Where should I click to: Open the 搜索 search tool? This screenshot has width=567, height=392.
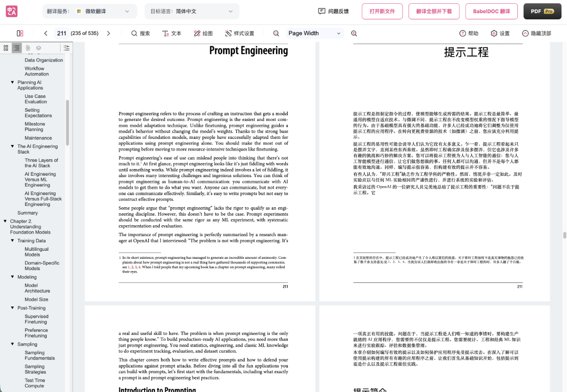[141, 33]
